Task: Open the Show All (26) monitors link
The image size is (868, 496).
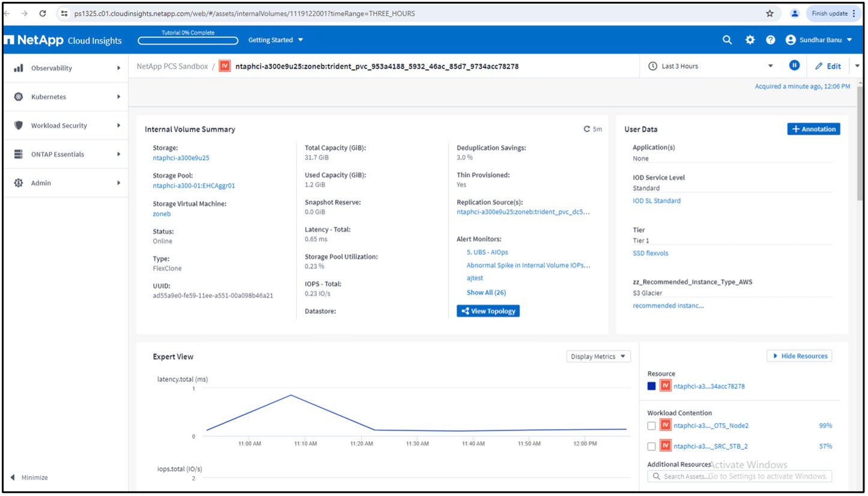Action: pos(486,292)
